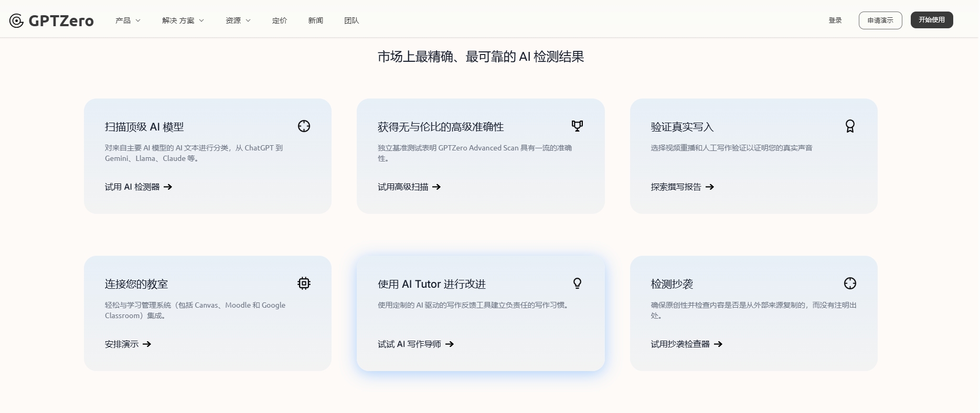This screenshot has width=980, height=413.
Task: Expand the 产品 dropdown chevron
Action: (138, 20)
